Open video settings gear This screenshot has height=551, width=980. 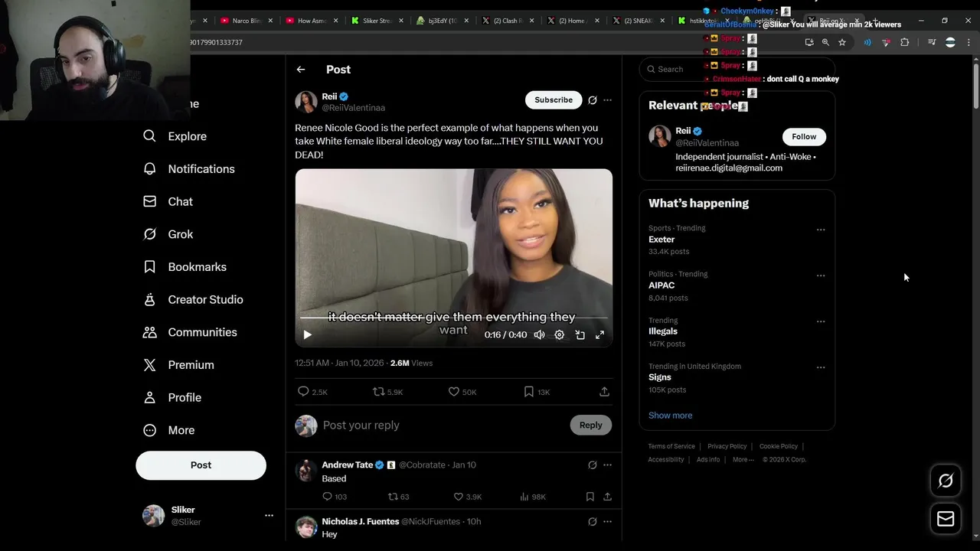click(x=560, y=334)
